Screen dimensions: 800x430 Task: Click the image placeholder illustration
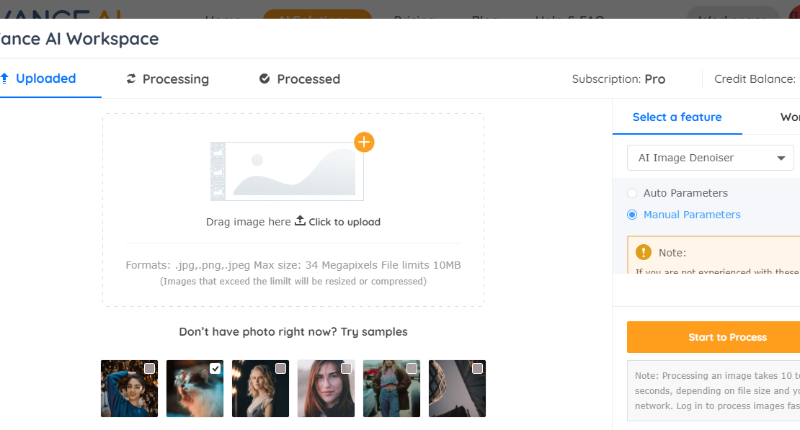click(x=287, y=171)
